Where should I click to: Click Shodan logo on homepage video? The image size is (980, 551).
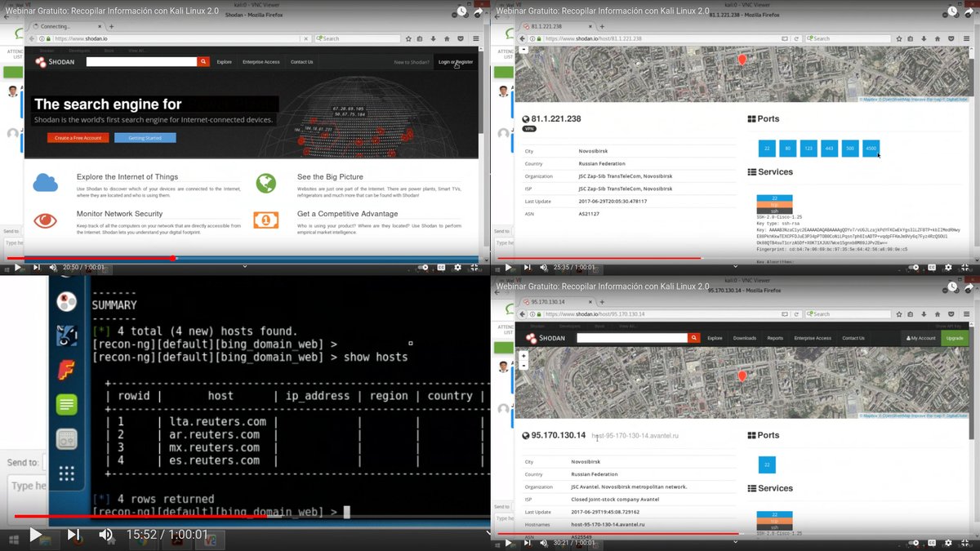point(55,62)
